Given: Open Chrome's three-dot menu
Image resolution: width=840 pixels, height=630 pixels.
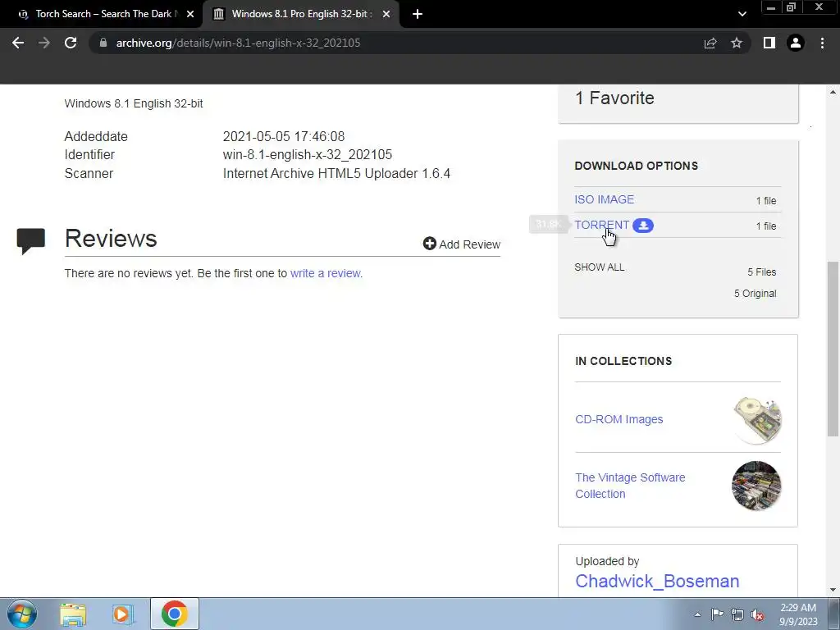Looking at the screenshot, I should [x=822, y=43].
